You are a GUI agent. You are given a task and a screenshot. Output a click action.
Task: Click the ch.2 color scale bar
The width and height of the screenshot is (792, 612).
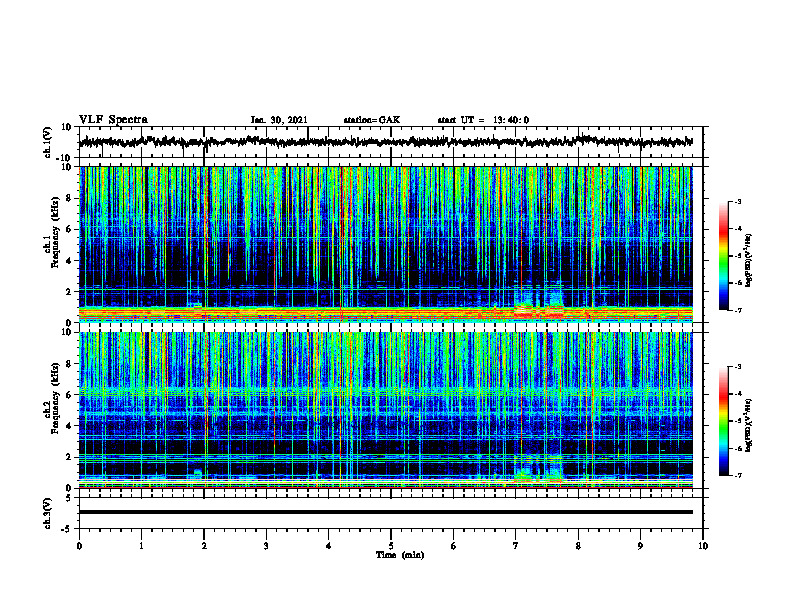pos(723,421)
